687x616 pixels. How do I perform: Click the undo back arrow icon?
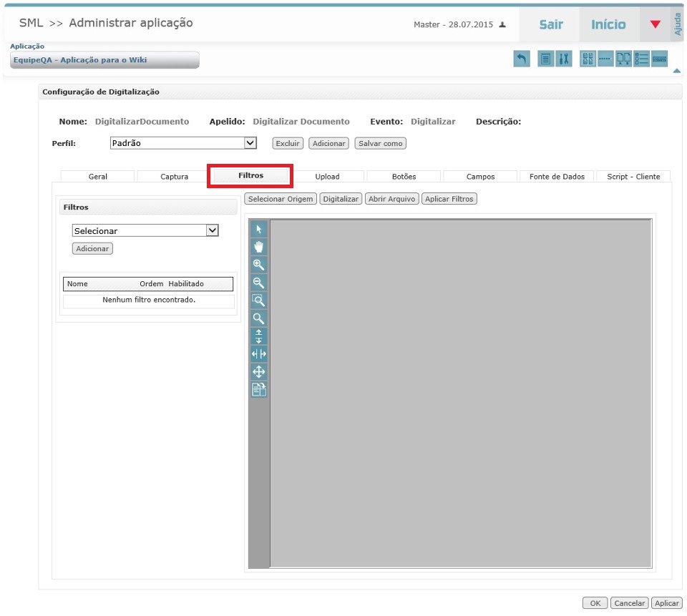click(522, 59)
